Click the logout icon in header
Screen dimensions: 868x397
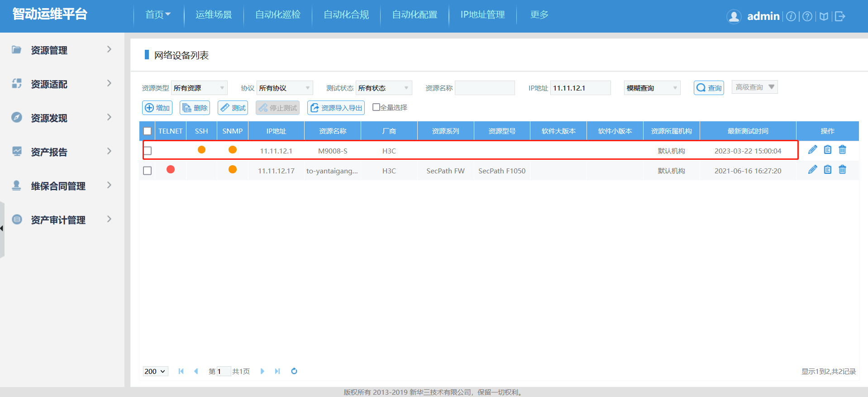click(840, 16)
